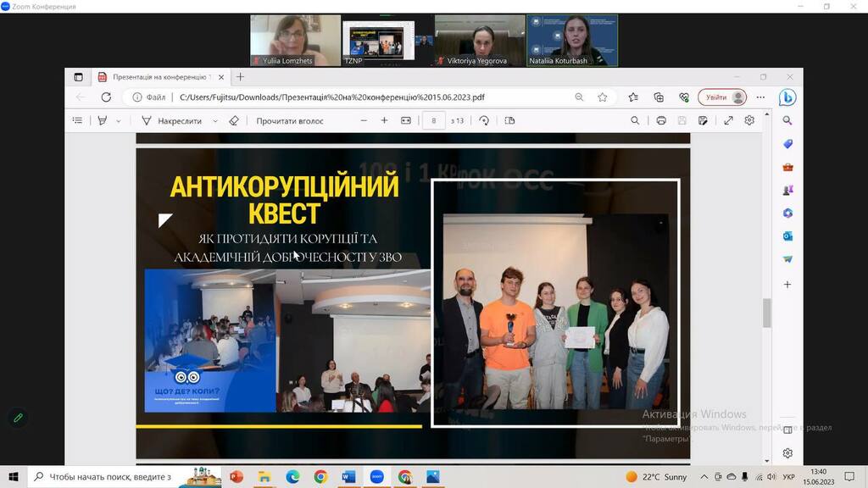This screenshot has width=868, height=488.
Task: Open a new browser tab
Action: (240, 77)
